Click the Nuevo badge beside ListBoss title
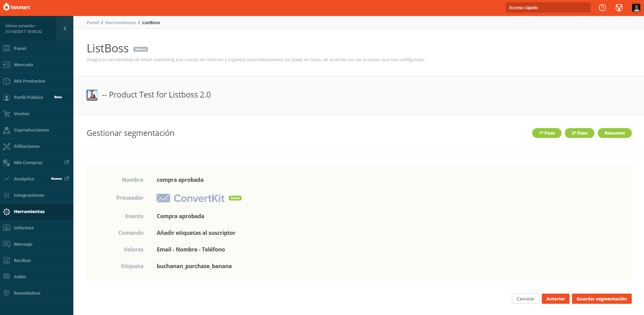Screen dimensions: 644x315 [x=141, y=49]
